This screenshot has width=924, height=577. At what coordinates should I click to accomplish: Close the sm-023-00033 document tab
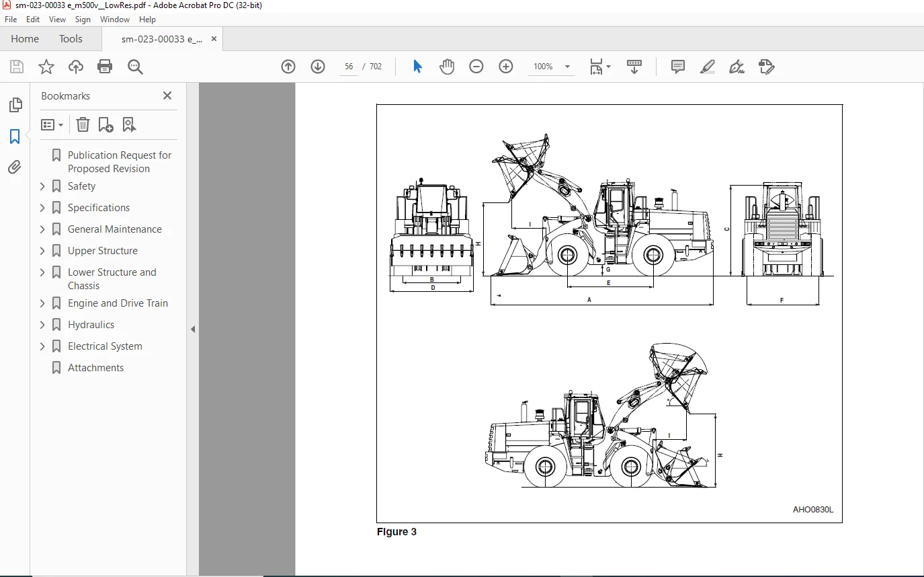(214, 39)
